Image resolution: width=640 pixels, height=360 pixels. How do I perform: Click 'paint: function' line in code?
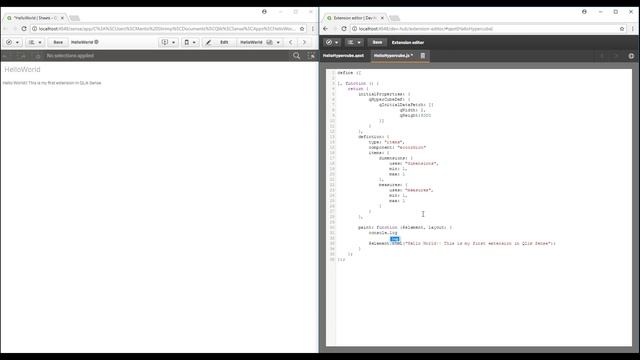point(405,227)
